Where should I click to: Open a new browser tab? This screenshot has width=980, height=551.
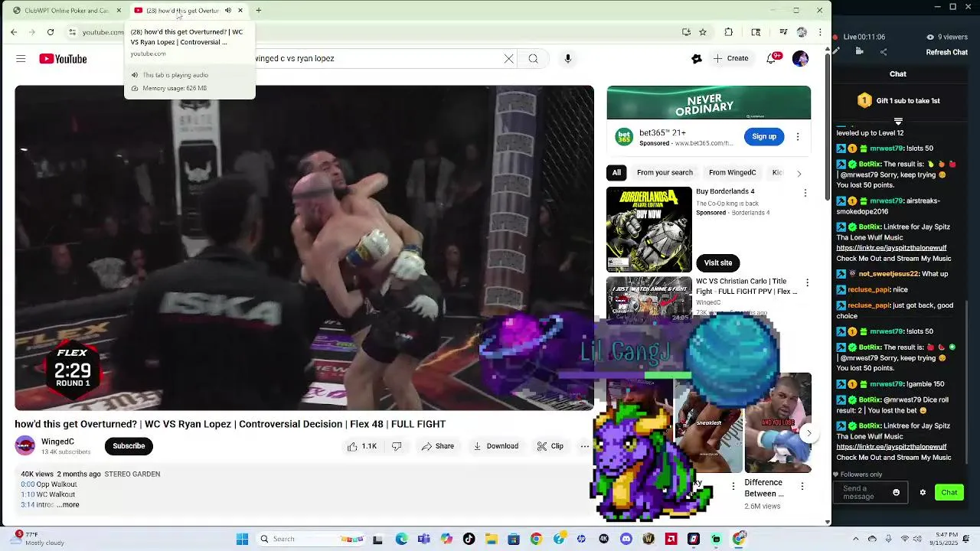click(259, 11)
